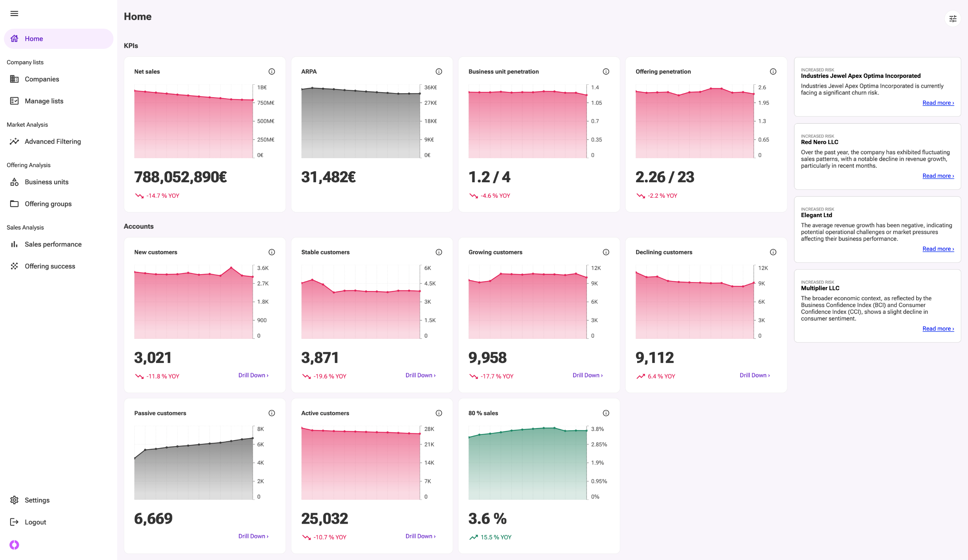Viewport: 968px width, 560px height.
Task: Open Offering penetration info icon
Action: 773,71
